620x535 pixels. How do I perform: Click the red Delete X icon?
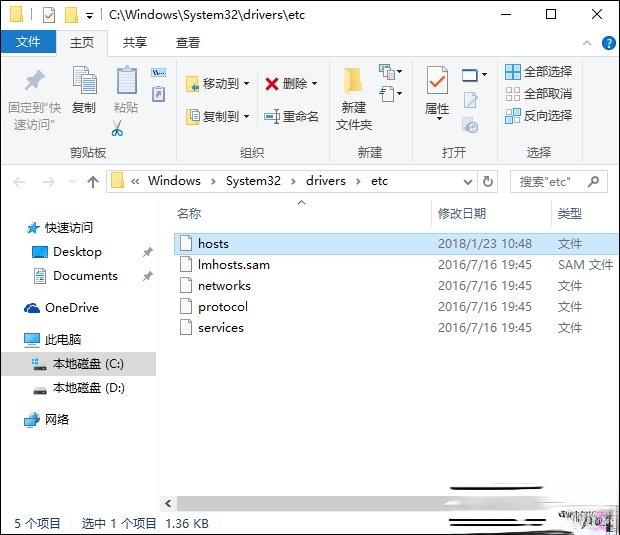coord(272,84)
